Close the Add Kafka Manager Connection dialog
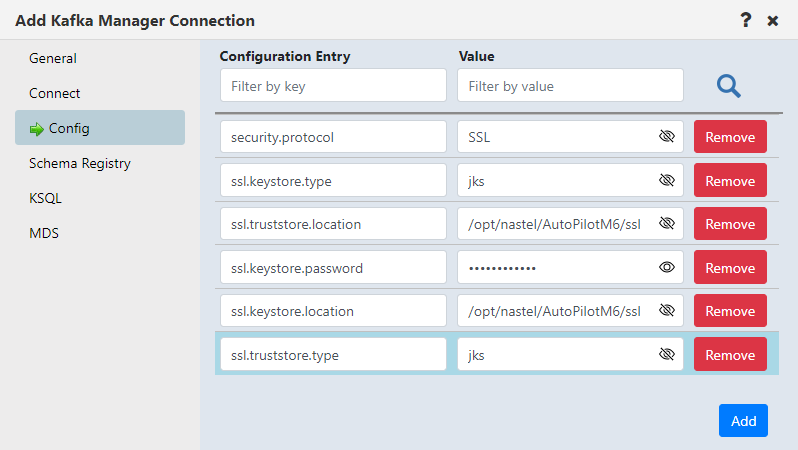The width and height of the screenshot is (798, 450). pos(773,21)
